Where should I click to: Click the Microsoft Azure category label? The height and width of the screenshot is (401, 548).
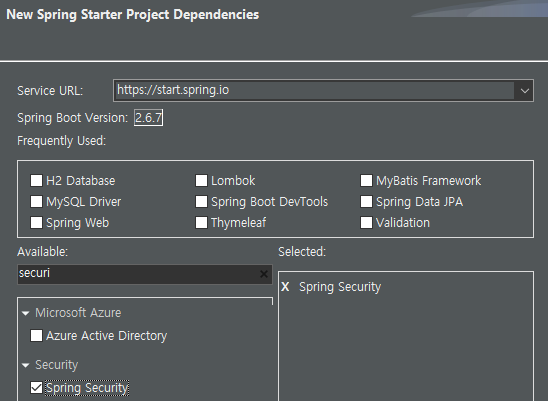click(x=78, y=313)
